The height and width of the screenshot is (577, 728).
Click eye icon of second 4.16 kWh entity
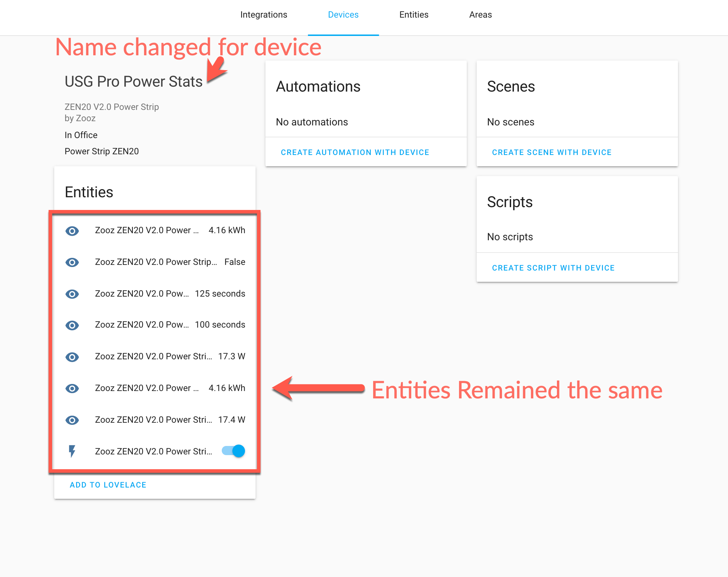tap(72, 388)
